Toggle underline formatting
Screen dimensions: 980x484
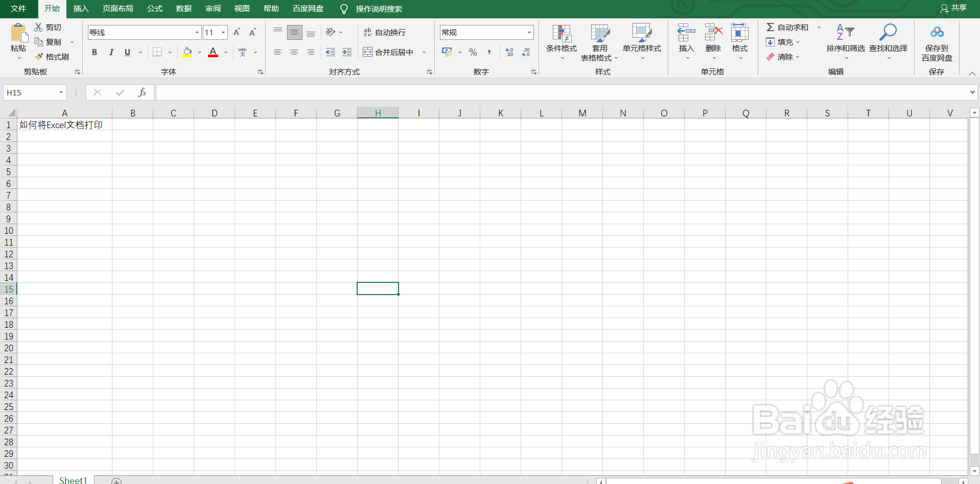[x=127, y=52]
